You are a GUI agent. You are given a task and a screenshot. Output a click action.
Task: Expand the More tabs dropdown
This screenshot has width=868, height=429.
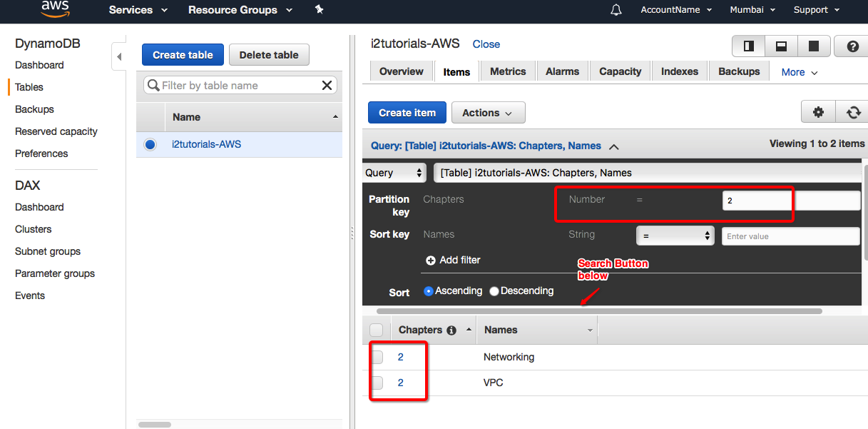(799, 72)
